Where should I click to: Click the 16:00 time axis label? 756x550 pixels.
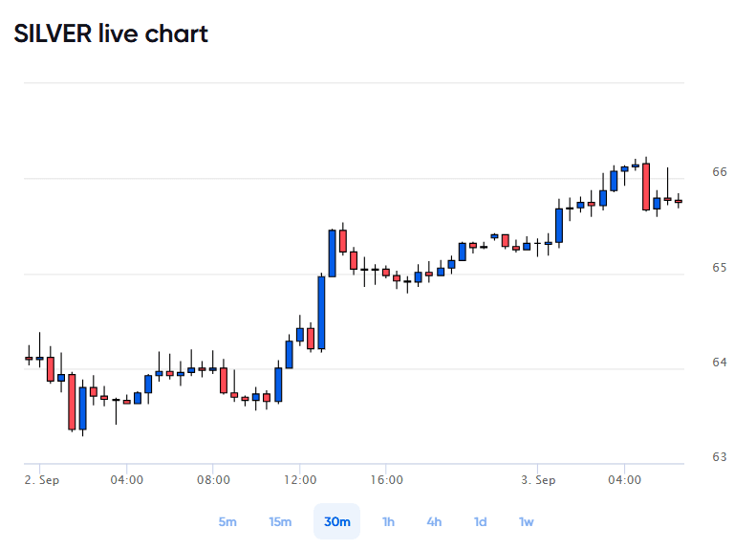tap(386, 480)
